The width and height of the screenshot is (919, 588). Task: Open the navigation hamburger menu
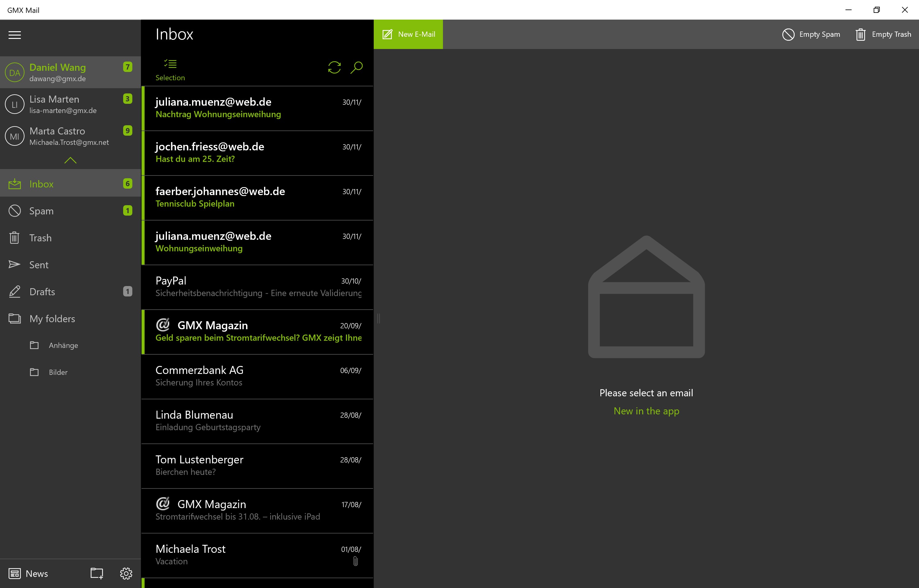[15, 35]
